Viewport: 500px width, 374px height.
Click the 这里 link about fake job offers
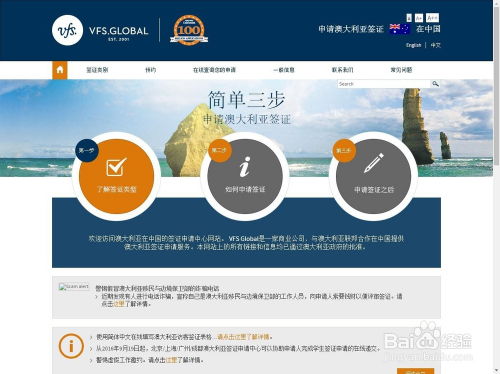171,360
